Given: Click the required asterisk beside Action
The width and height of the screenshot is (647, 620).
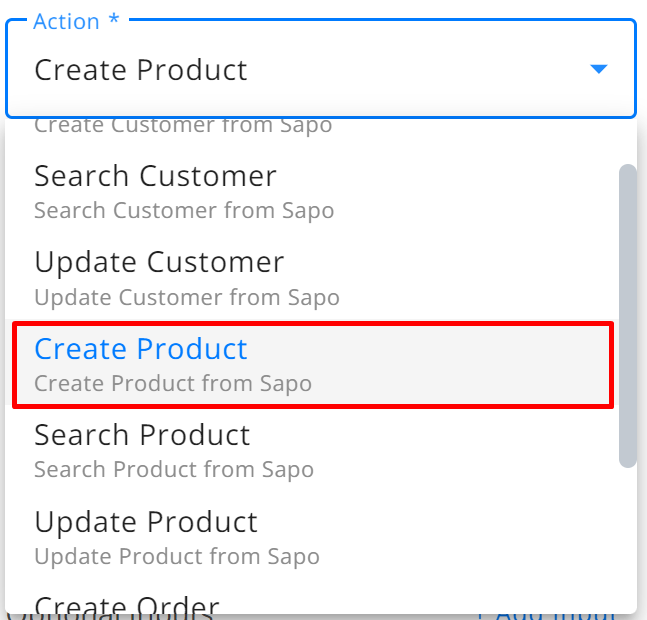Looking at the screenshot, I should (114, 19).
